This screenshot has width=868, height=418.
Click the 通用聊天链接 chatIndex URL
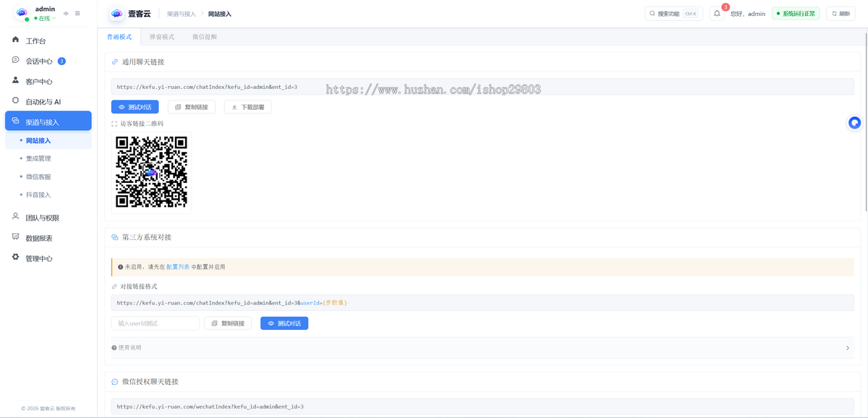click(x=207, y=87)
